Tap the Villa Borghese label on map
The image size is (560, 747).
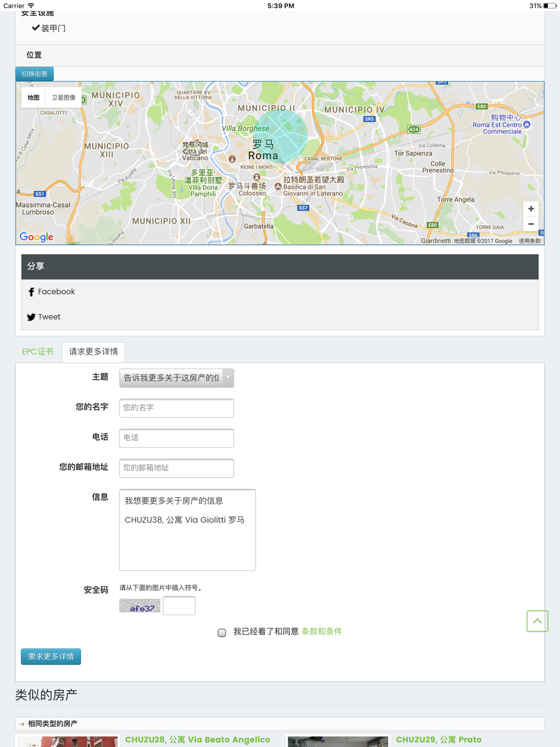point(245,128)
